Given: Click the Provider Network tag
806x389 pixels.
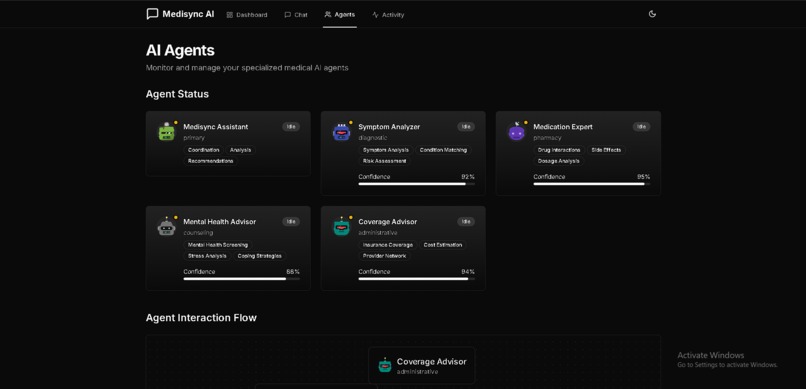Looking at the screenshot, I should click(x=384, y=256).
